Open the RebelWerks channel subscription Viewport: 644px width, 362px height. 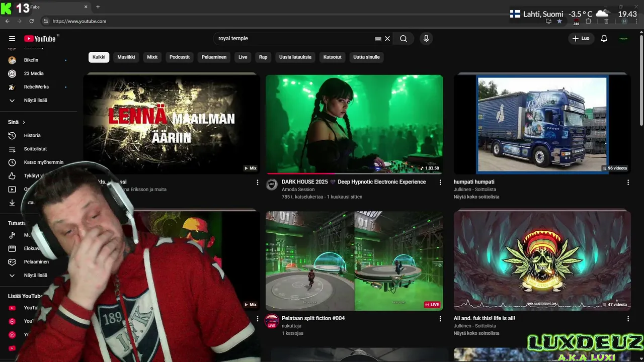(x=36, y=87)
